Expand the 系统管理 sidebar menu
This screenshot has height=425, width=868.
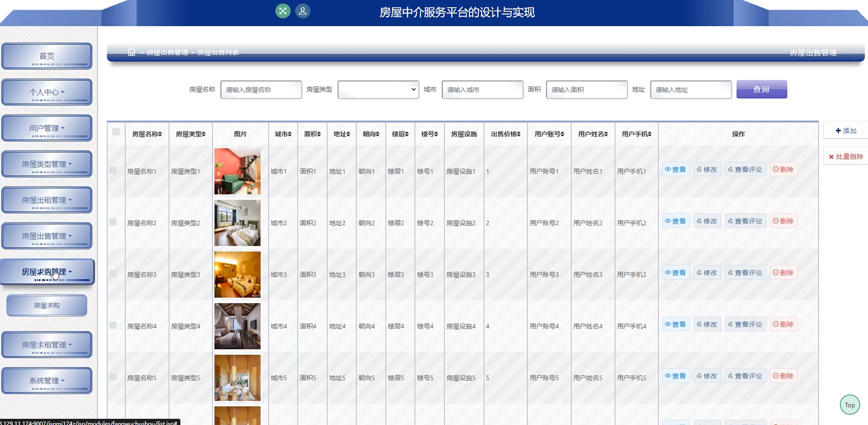coord(47,381)
